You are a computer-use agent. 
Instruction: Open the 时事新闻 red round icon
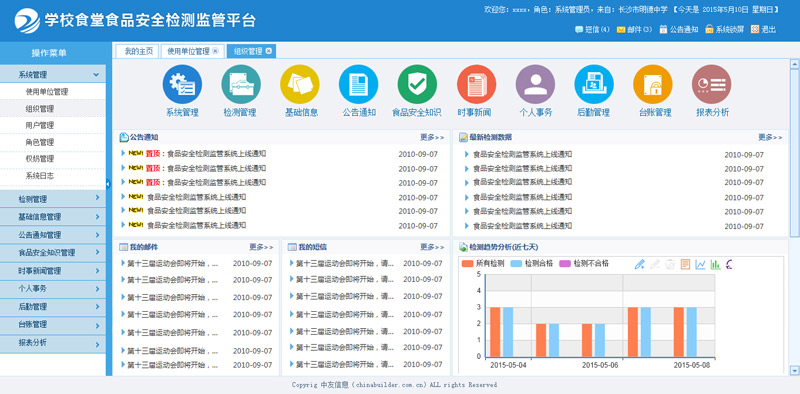(x=477, y=84)
